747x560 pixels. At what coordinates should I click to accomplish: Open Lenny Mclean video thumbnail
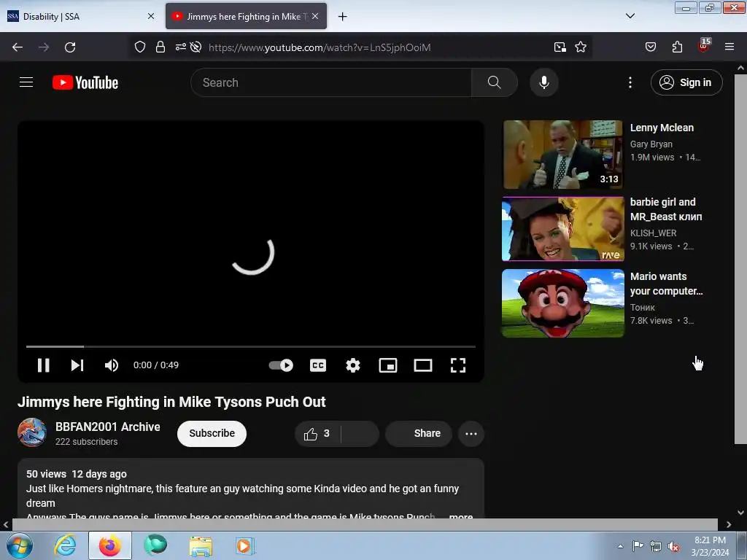[562, 155]
